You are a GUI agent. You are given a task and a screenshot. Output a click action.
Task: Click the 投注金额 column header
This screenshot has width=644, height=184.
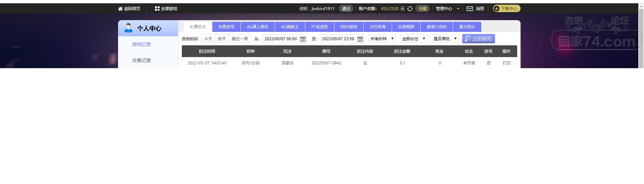(402, 51)
